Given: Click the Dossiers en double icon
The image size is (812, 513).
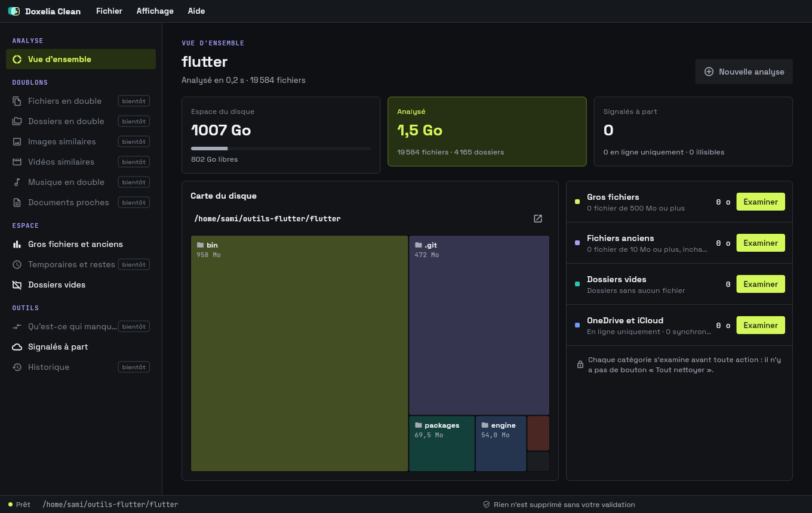Looking at the screenshot, I should coord(17,121).
